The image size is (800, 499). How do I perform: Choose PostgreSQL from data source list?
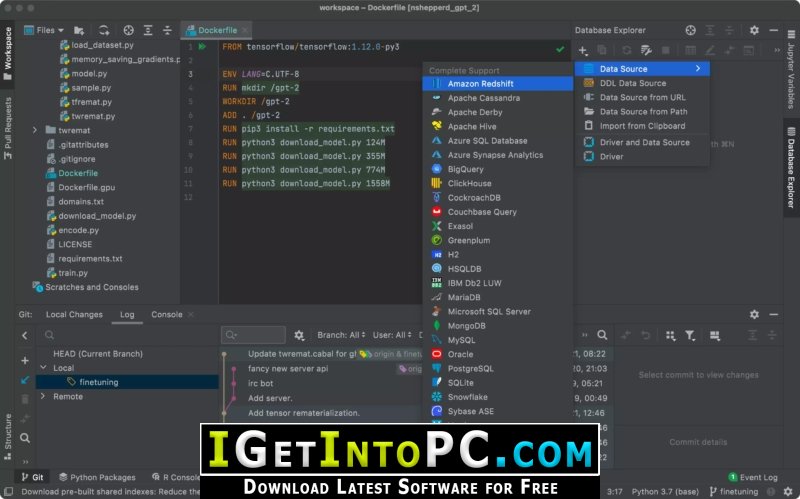497,368
